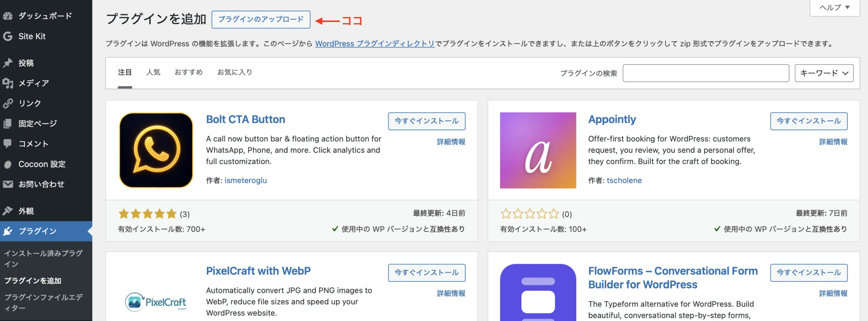Image resolution: width=868 pixels, height=321 pixels.
Task: Click the empty star rating of Appointly
Action: point(530,214)
